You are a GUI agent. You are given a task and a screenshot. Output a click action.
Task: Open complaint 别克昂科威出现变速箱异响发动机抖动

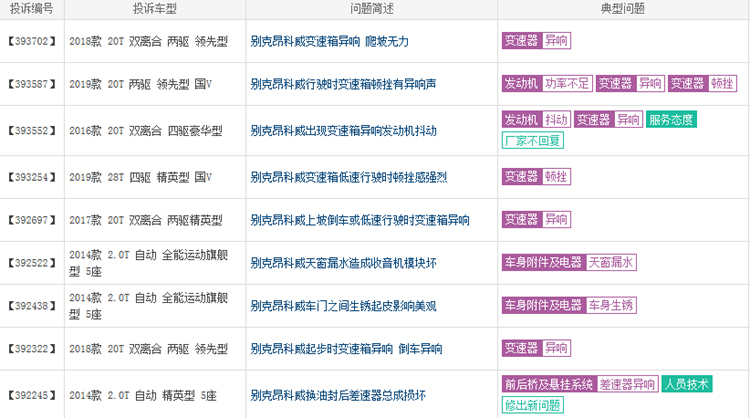coord(343,131)
